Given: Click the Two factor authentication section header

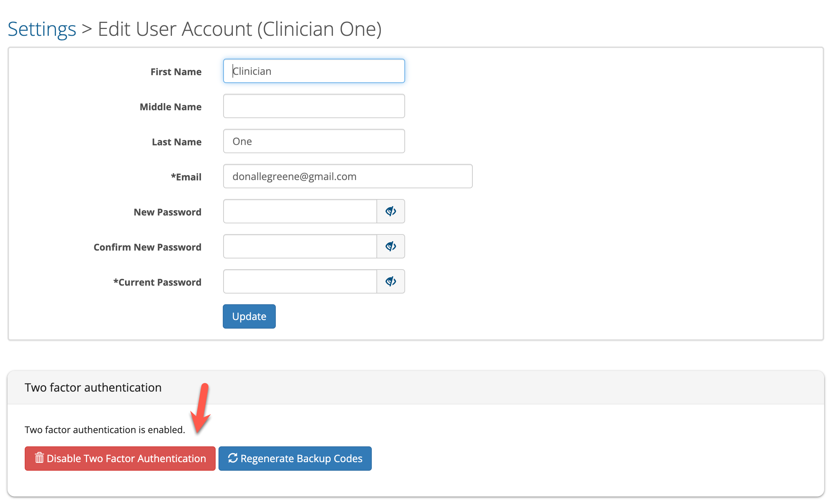Looking at the screenshot, I should (93, 387).
